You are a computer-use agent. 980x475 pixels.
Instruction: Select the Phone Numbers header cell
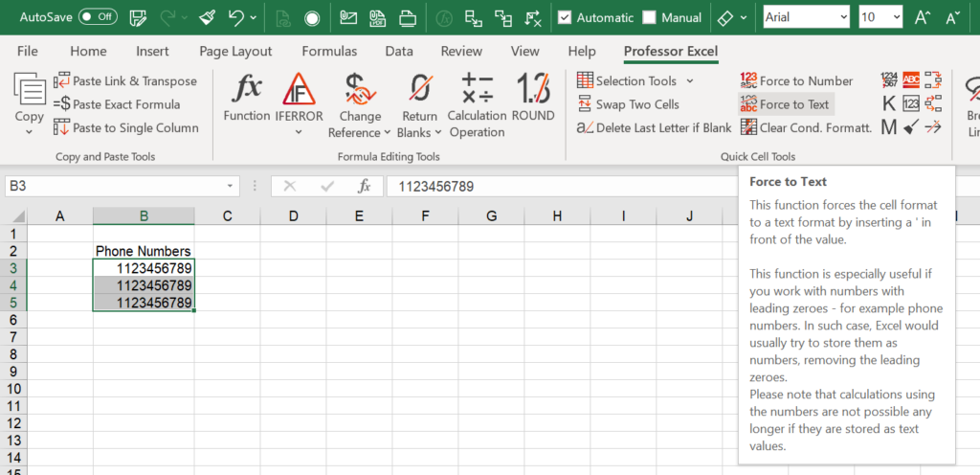(144, 251)
